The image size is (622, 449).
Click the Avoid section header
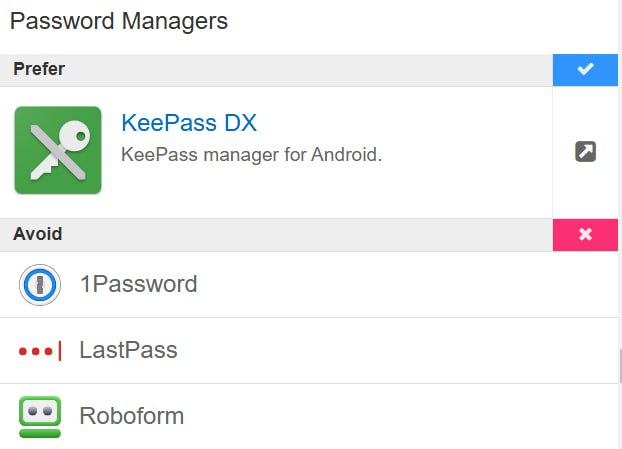(276, 234)
